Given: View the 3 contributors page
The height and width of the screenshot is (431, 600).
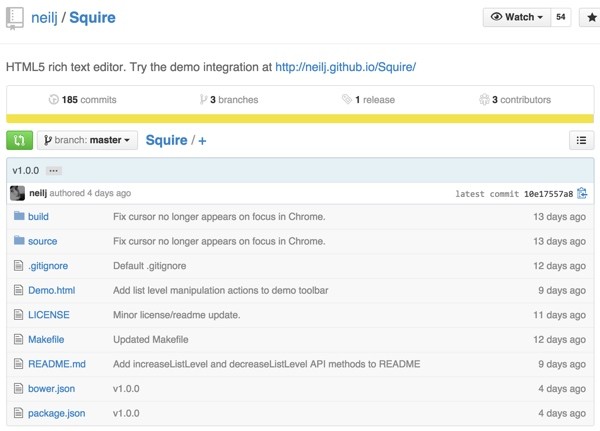Looking at the screenshot, I should [x=515, y=100].
